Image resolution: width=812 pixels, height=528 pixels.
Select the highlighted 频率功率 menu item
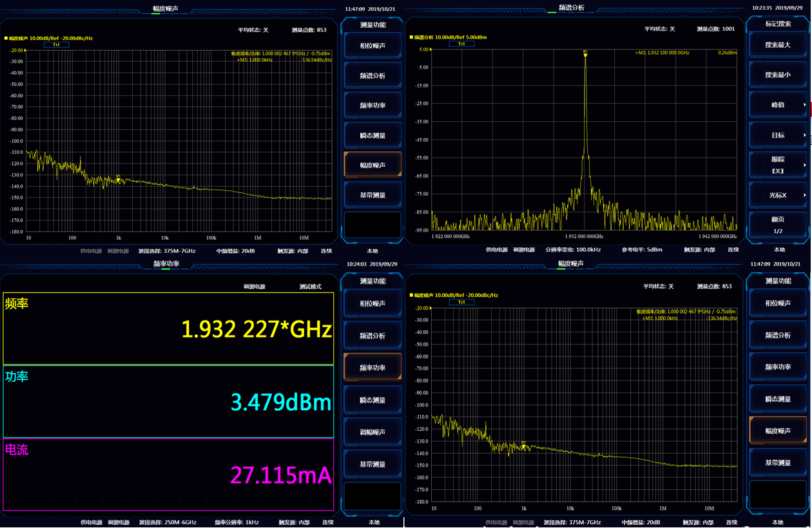(372, 368)
